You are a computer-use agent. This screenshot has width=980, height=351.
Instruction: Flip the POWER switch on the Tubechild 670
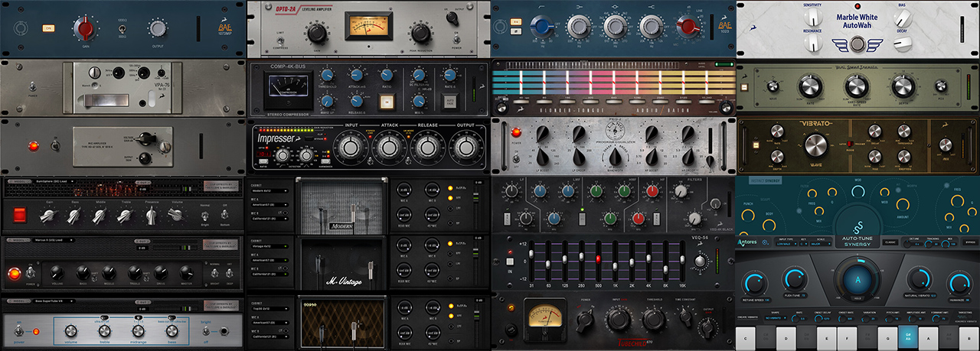point(585,320)
